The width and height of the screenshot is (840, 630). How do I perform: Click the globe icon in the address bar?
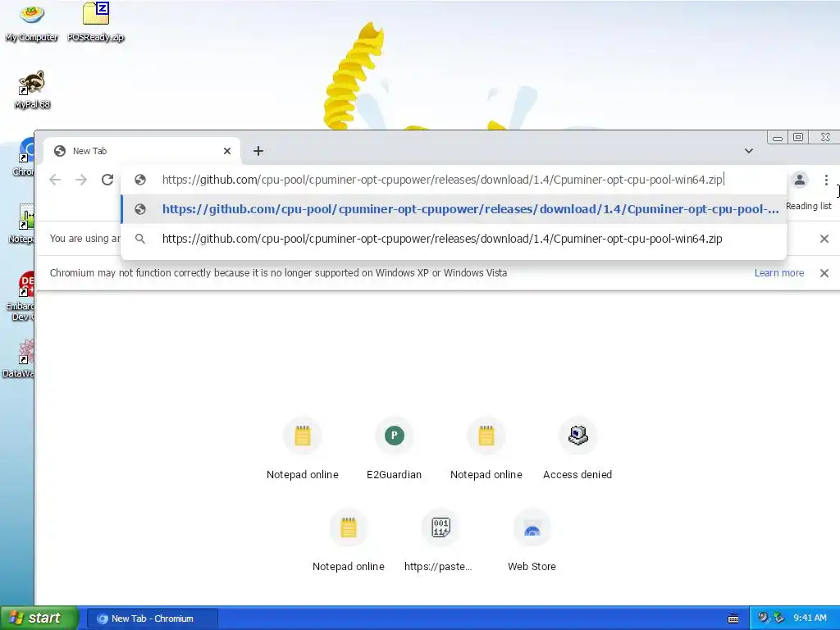coord(139,180)
